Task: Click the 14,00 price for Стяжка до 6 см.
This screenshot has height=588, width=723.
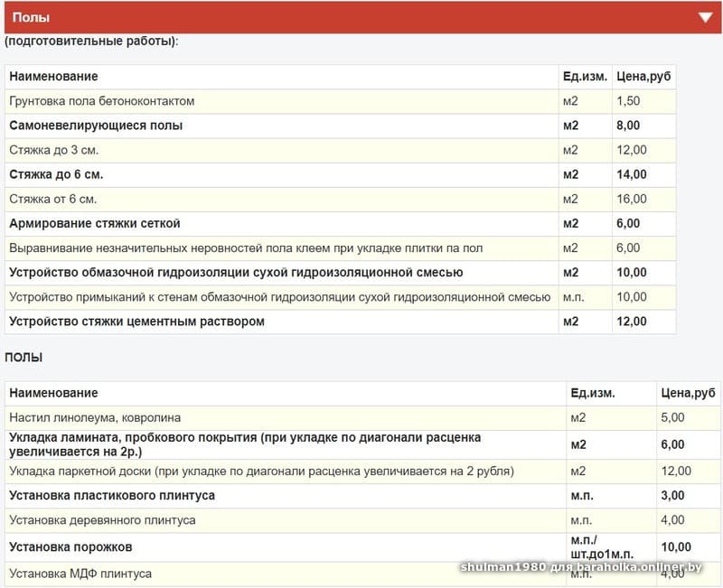Action: pyautogui.click(x=632, y=174)
